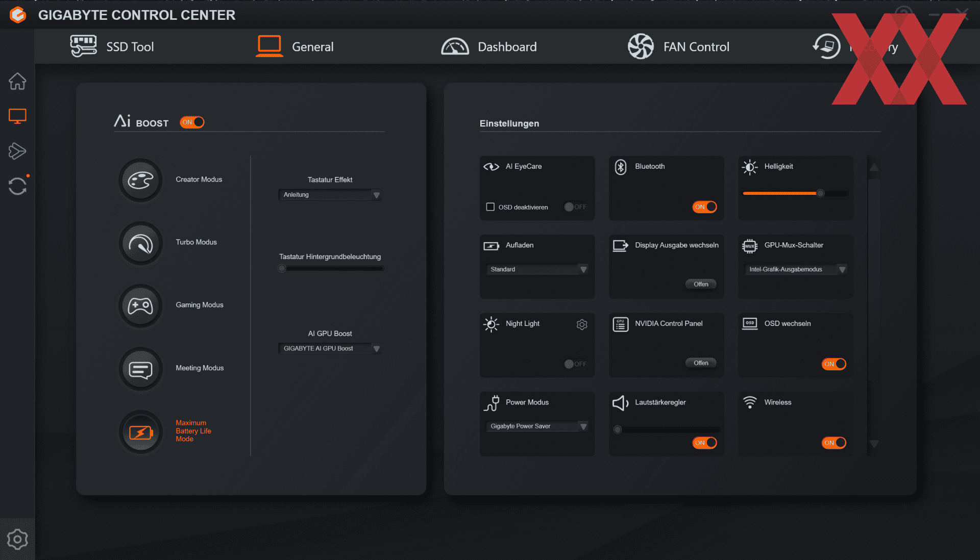The height and width of the screenshot is (560, 980).
Task: Enable the AI EyeCare toggle
Action: coord(575,207)
